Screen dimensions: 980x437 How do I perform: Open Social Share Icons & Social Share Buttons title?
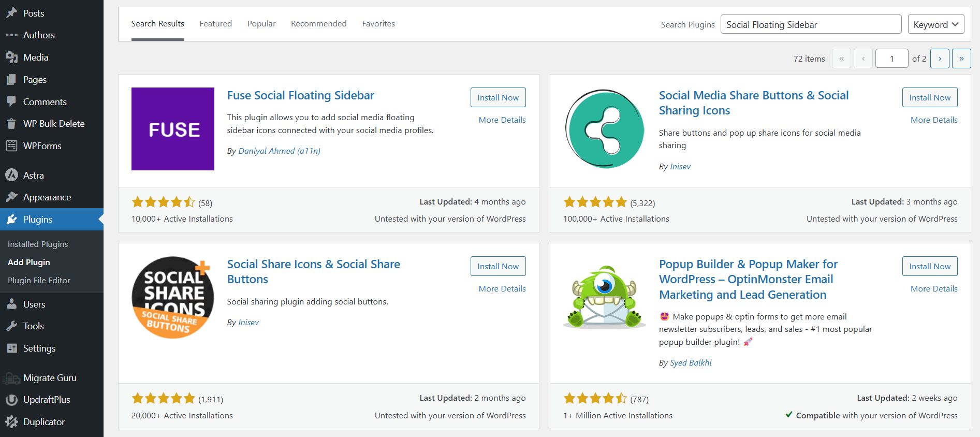click(313, 271)
